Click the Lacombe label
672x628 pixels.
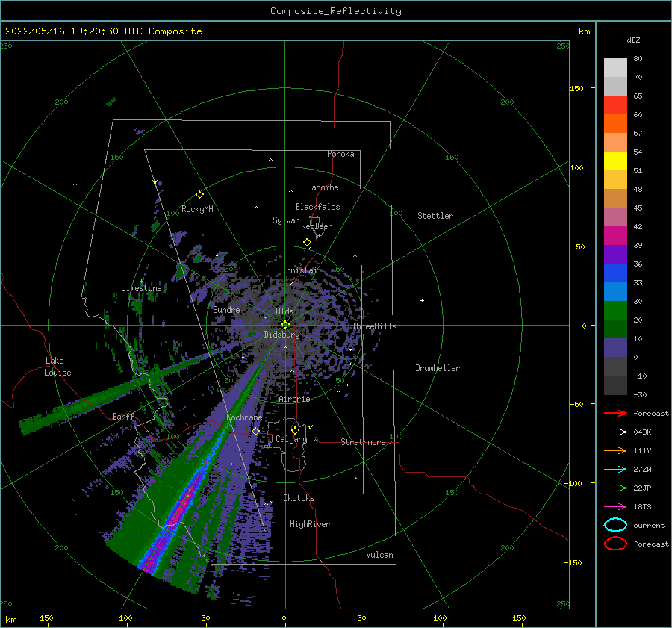323,187
